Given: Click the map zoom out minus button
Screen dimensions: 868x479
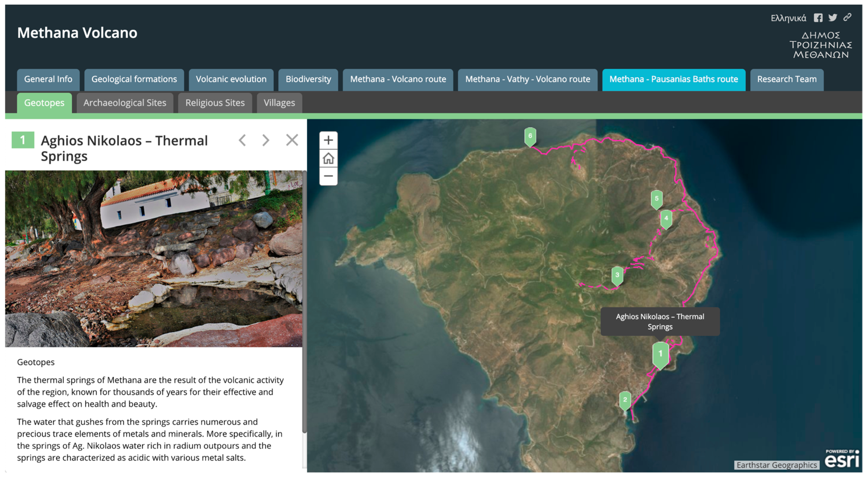Looking at the screenshot, I should click(328, 176).
